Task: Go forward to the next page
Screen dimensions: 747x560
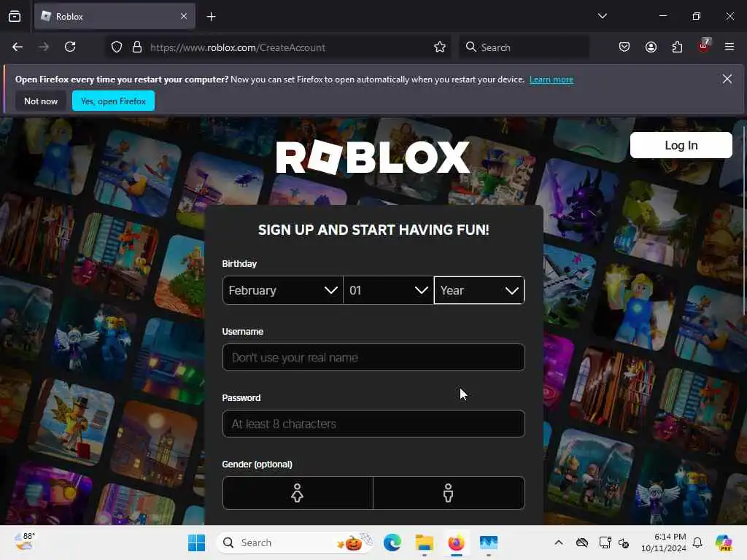Action: click(x=44, y=47)
